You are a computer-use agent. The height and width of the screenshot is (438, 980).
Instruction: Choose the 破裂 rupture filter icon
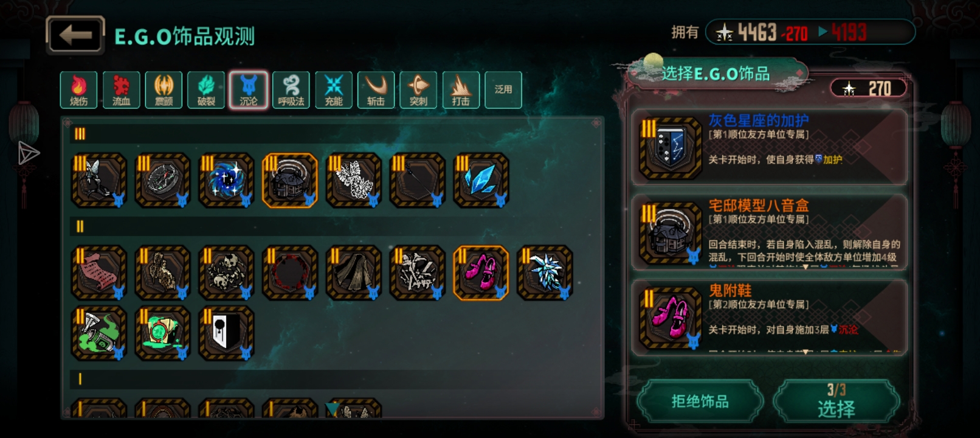(x=206, y=90)
